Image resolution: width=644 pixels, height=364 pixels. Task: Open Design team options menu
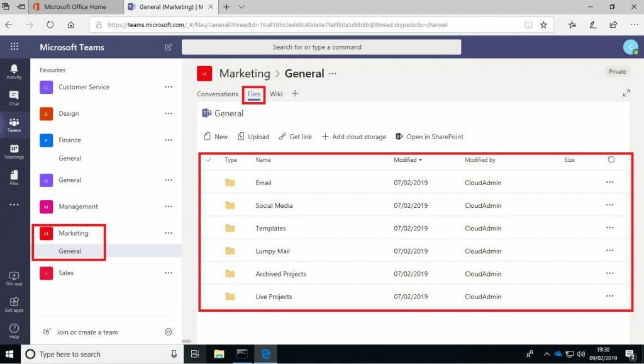pos(169,113)
